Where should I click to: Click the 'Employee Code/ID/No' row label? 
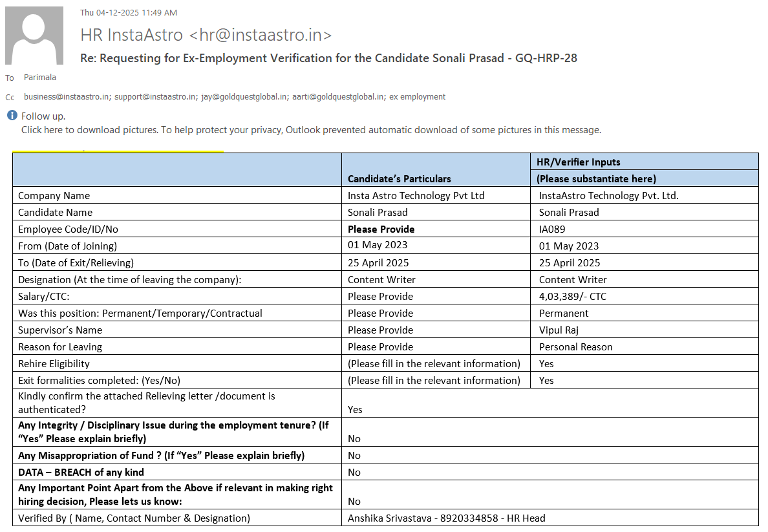coord(68,229)
